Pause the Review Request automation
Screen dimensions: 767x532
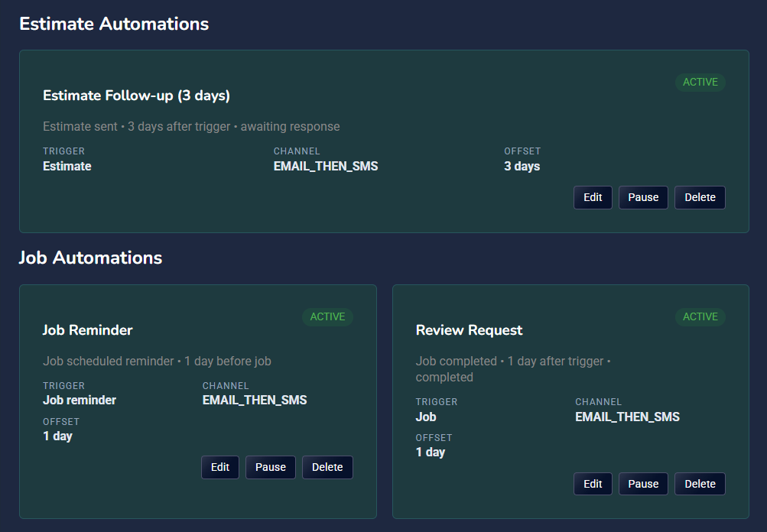(643, 484)
